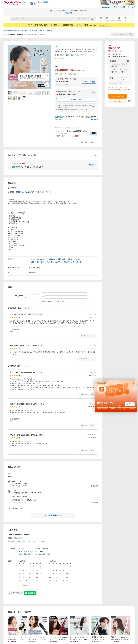This screenshot has width=138, height=644.
Task: Click the ギフトで贈る button
Action: [x=117, y=101]
